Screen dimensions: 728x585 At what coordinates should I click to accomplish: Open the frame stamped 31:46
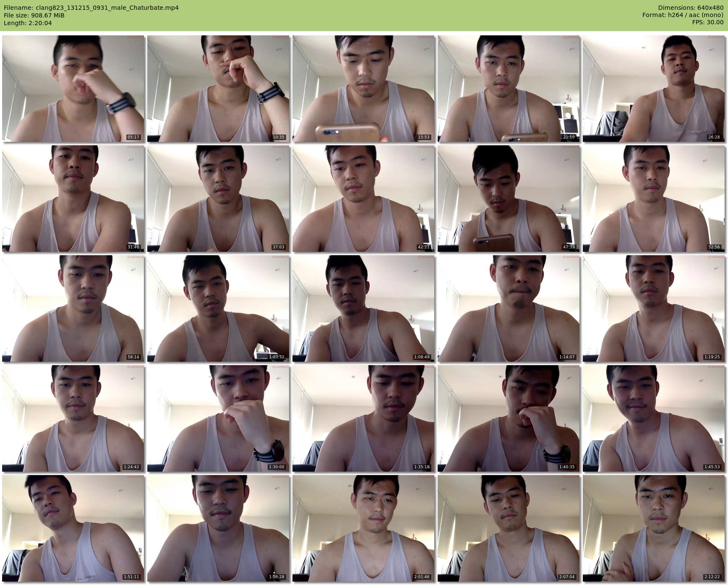pos(73,199)
